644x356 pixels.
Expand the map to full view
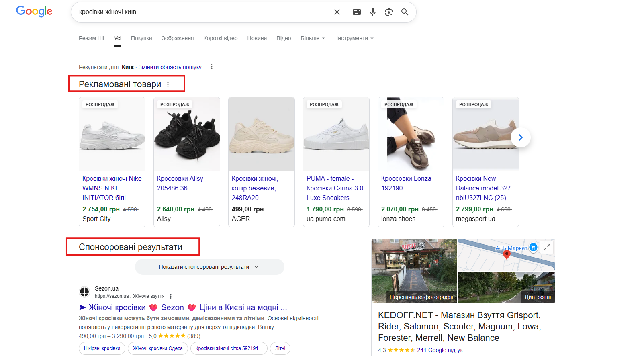tap(546, 248)
